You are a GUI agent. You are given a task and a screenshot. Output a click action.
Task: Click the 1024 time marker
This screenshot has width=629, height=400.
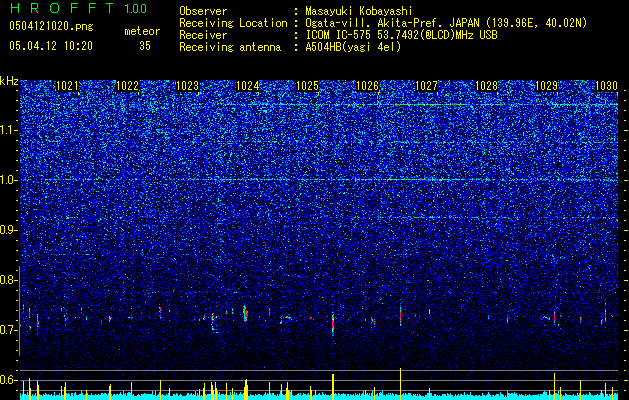(x=248, y=86)
